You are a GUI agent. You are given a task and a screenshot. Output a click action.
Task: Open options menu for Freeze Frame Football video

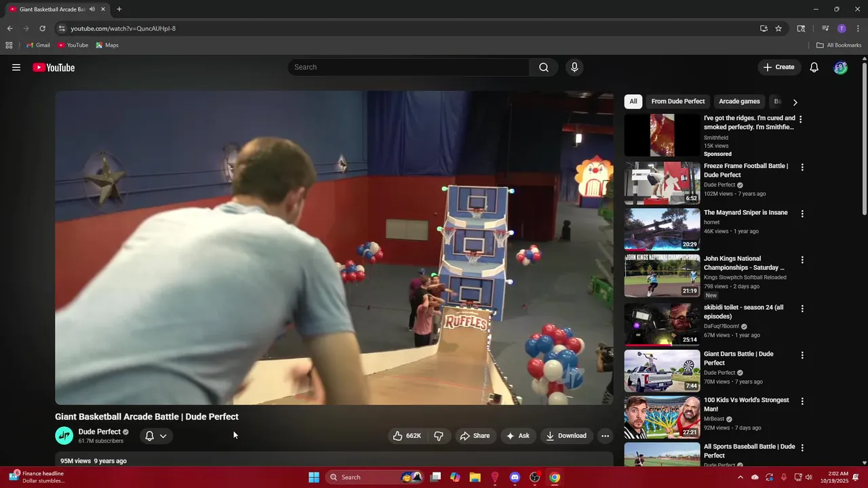point(802,167)
